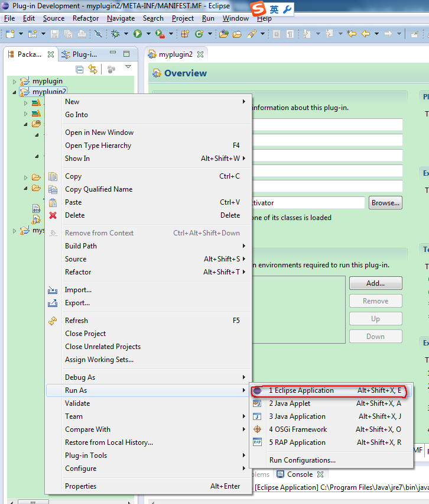
Task: Select Debug As in context menu
Action: click(x=147, y=377)
